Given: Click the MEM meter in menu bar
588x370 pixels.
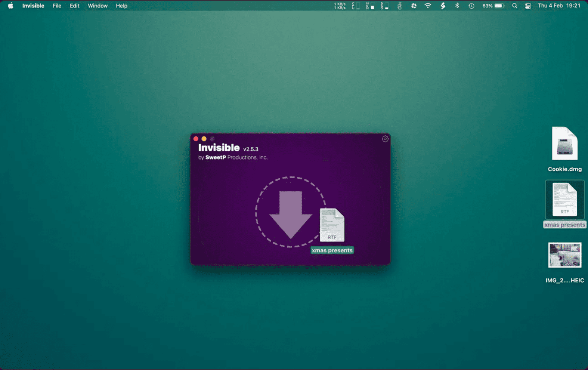Looking at the screenshot, I should point(370,6).
